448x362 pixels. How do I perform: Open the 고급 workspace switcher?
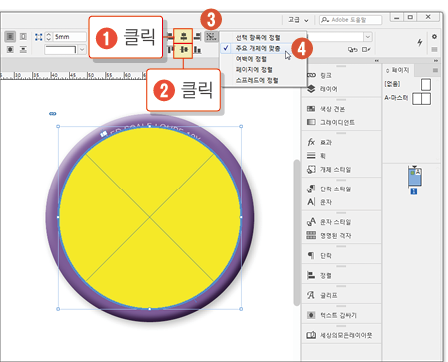point(298,20)
